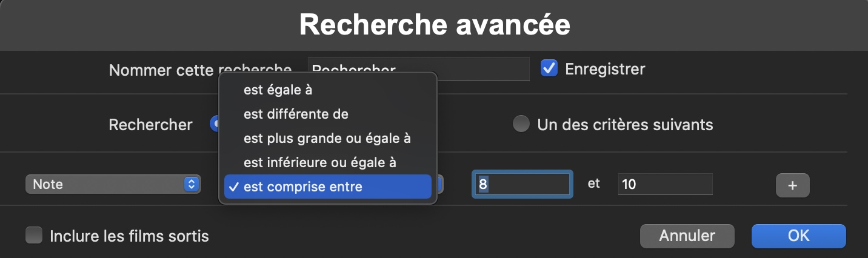Add a criterion with the plus button

(792, 185)
